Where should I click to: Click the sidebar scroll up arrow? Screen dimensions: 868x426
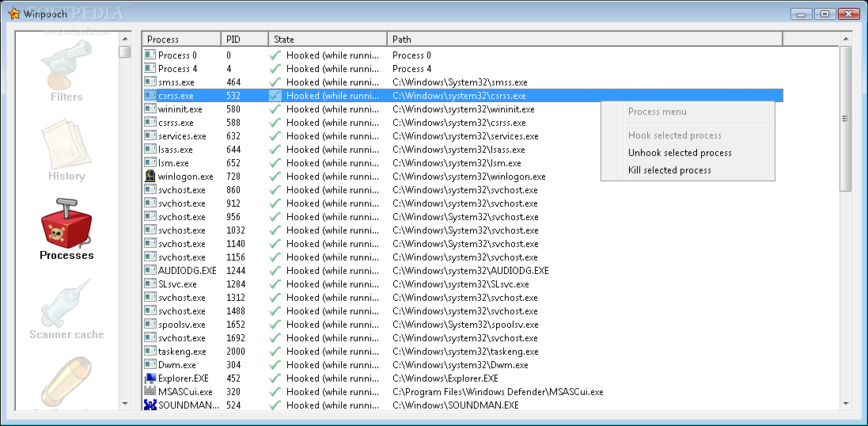point(124,39)
